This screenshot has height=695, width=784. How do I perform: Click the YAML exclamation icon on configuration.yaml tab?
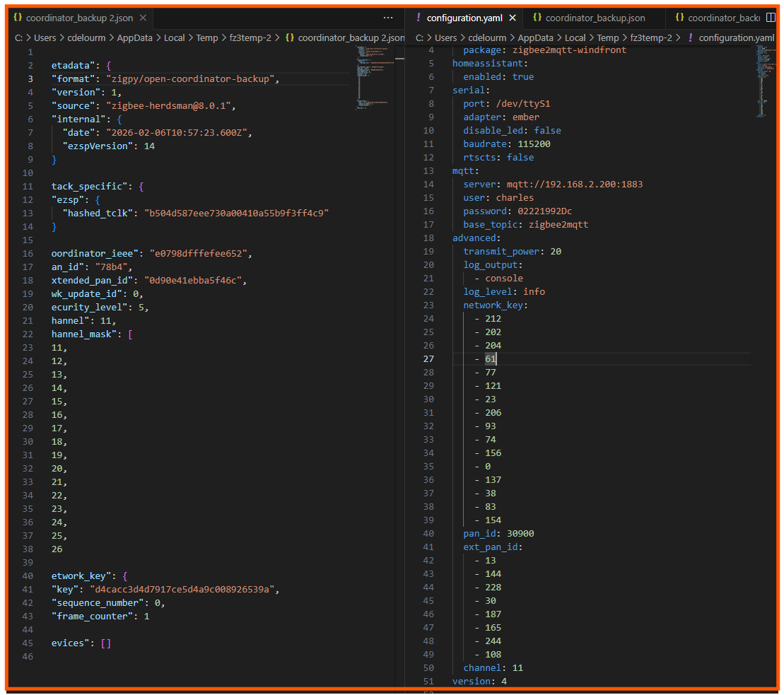419,18
